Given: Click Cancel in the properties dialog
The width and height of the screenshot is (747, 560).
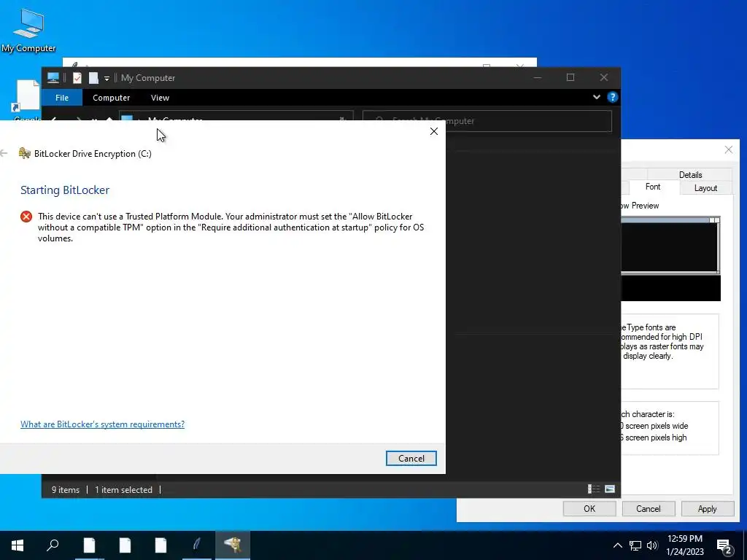Looking at the screenshot, I should pyautogui.click(x=649, y=508).
